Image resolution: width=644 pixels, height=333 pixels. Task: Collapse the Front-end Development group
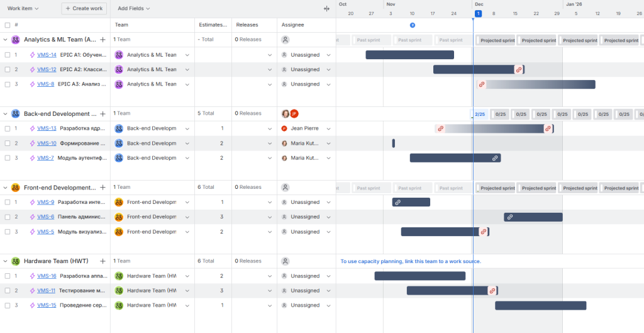pos(5,188)
